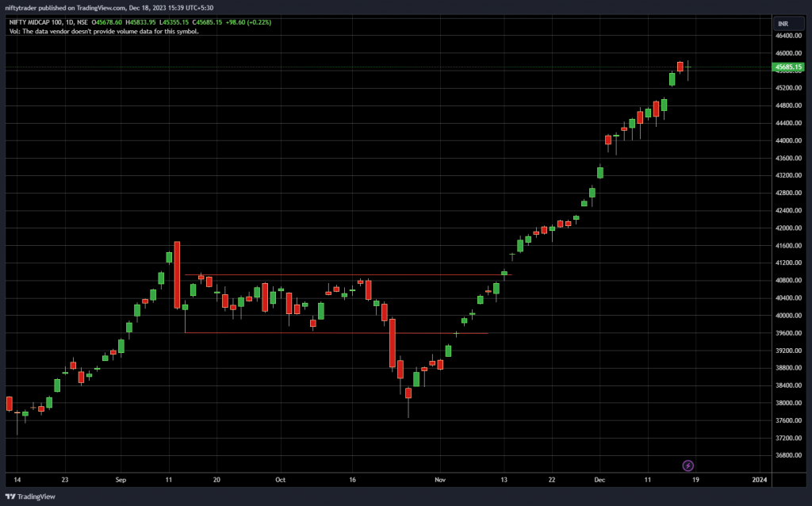Click the 13 date label on time axis
The height and width of the screenshot is (506, 812).
pos(504,480)
